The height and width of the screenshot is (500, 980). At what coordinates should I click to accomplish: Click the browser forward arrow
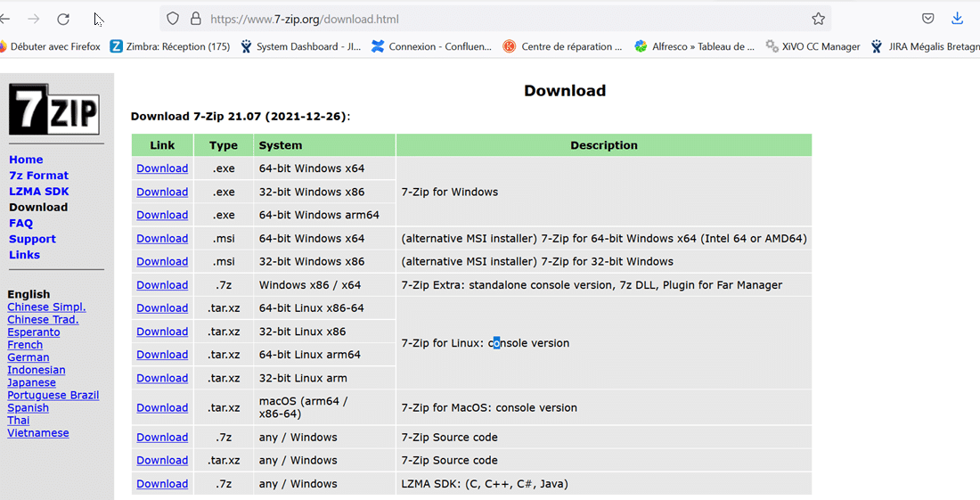34,19
